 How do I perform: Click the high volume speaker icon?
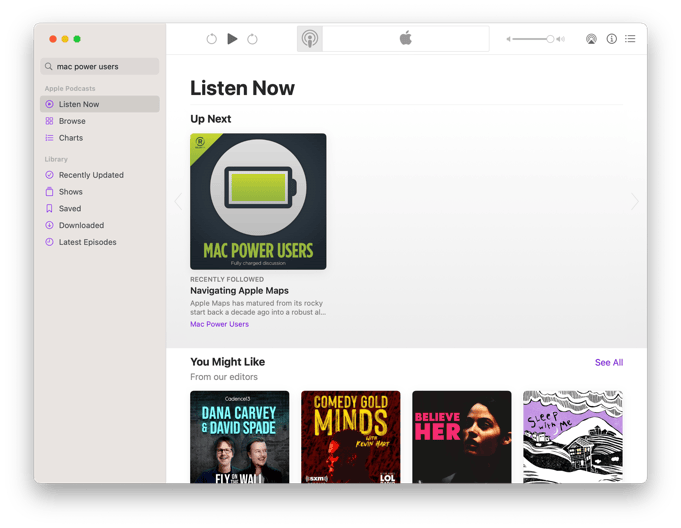pos(561,39)
